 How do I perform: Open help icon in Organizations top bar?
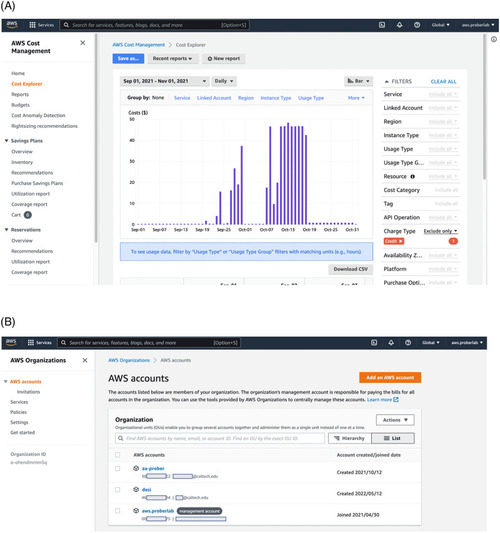[x=408, y=343]
